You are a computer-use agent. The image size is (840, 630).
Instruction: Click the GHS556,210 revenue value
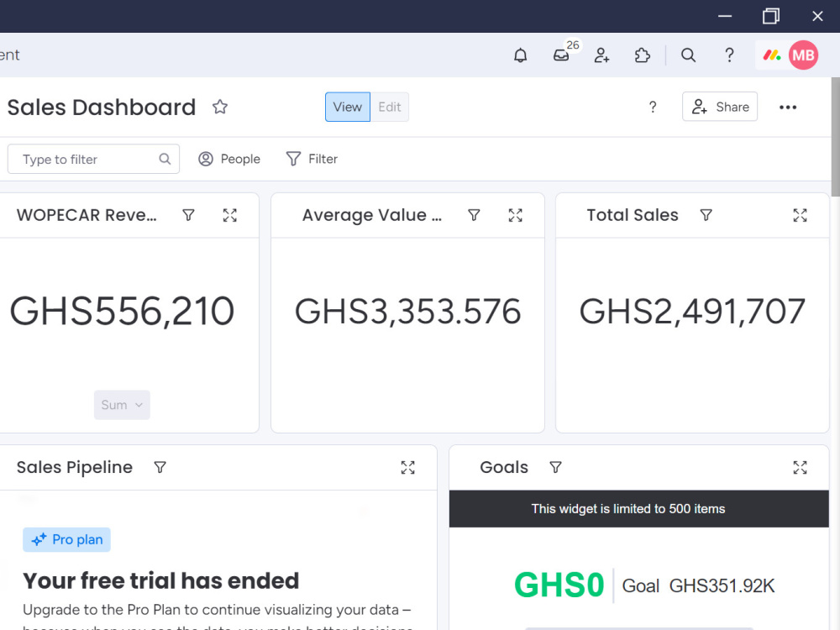click(x=122, y=312)
